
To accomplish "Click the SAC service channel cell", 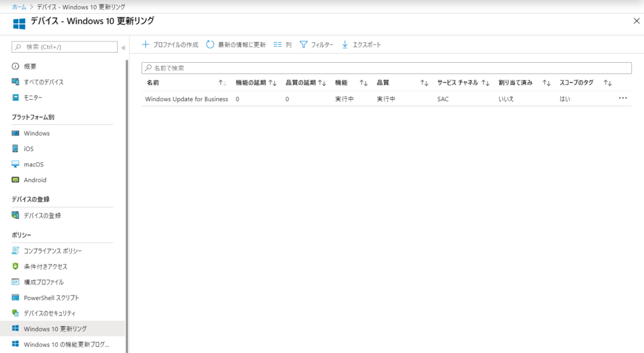I will click(443, 99).
